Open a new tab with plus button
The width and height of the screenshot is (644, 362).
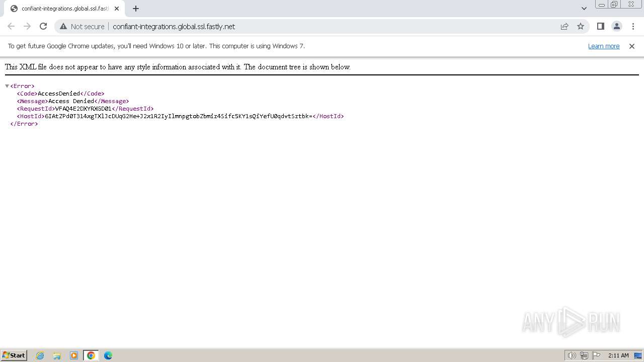[136, 9]
